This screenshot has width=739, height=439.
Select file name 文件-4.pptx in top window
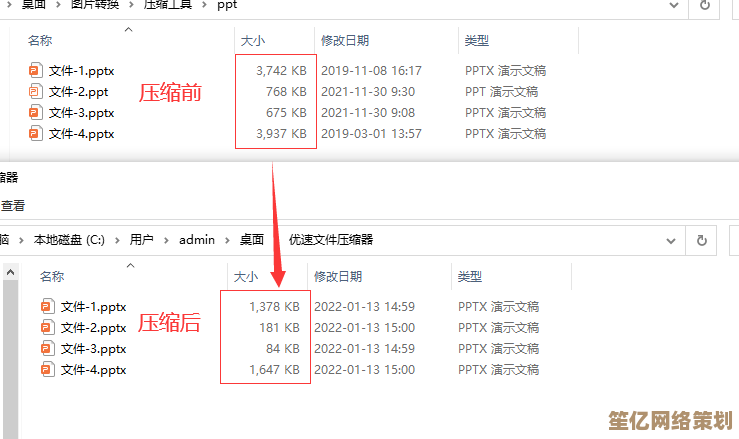82,134
